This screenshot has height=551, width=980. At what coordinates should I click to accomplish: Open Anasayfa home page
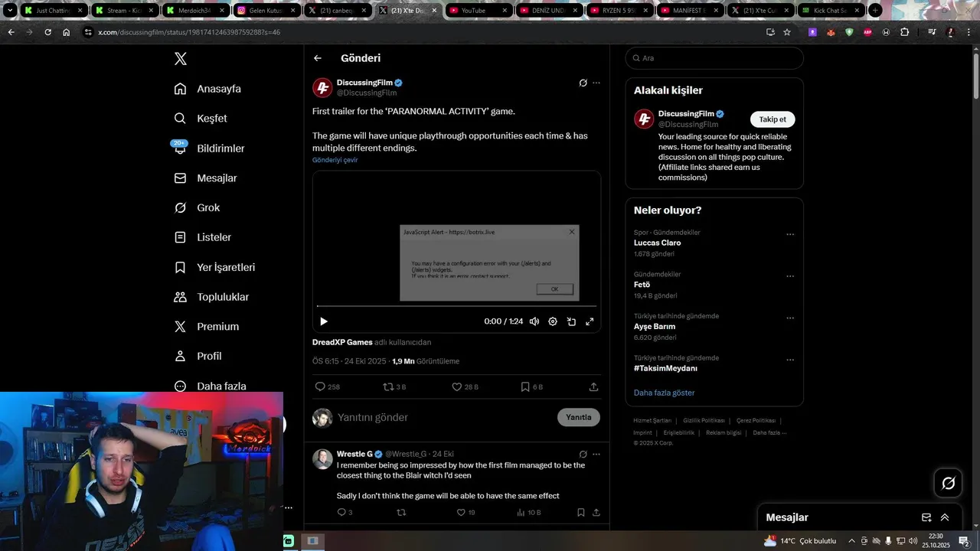207,89
